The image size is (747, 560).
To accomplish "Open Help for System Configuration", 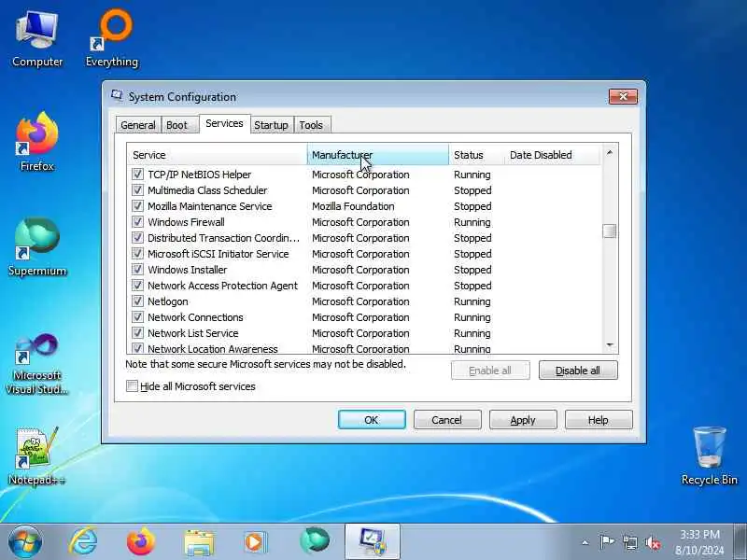I will pyautogui.click(x=599, y=420).
